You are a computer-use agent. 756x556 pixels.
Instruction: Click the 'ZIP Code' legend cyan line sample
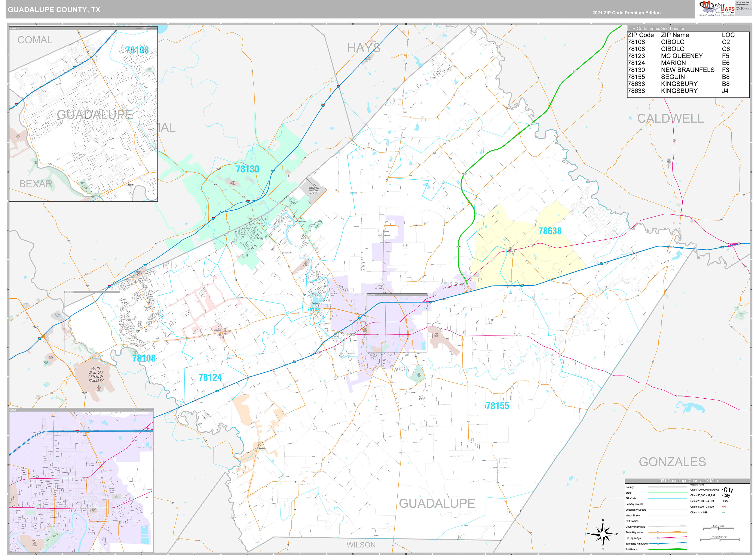point(667,498)
